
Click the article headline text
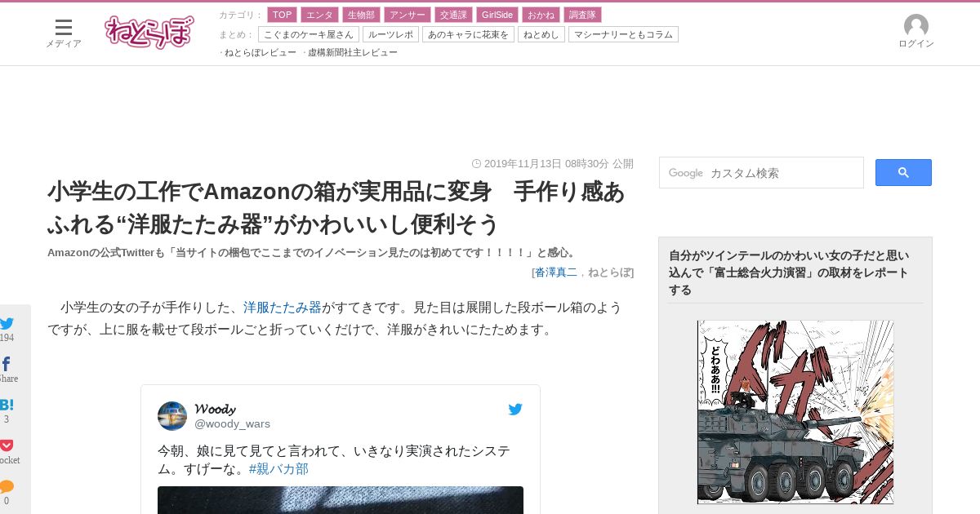[x=336, y=207]
